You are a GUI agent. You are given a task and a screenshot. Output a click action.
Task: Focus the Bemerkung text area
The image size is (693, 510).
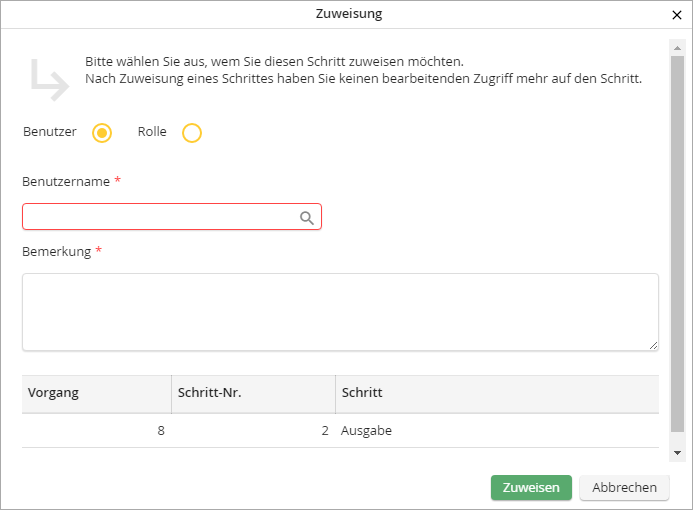click(x=340, y=312)
